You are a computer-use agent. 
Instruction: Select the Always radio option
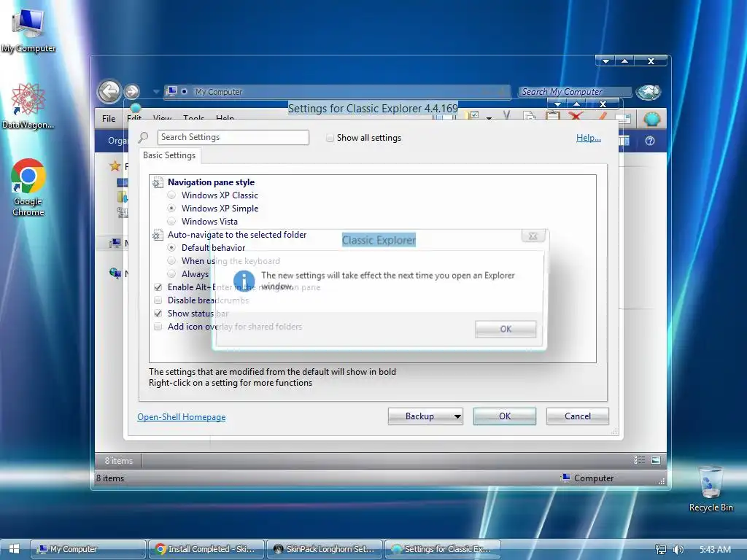click(171, 274)
